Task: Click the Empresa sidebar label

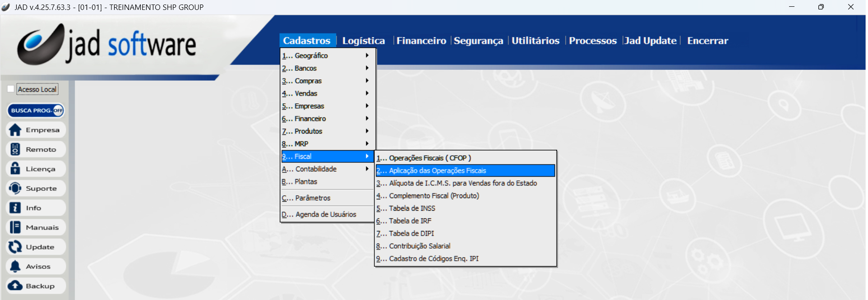Action: (x=42, y=130)
